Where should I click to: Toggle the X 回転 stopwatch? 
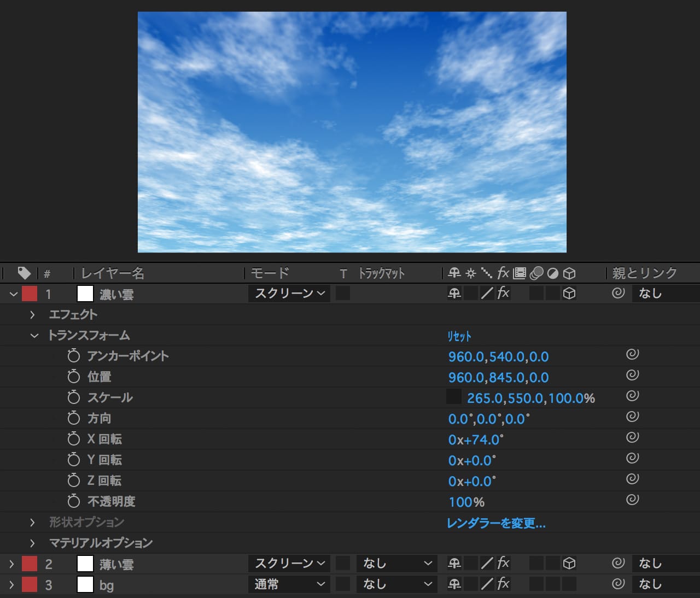pyautogui.click(x=73, y=439)
